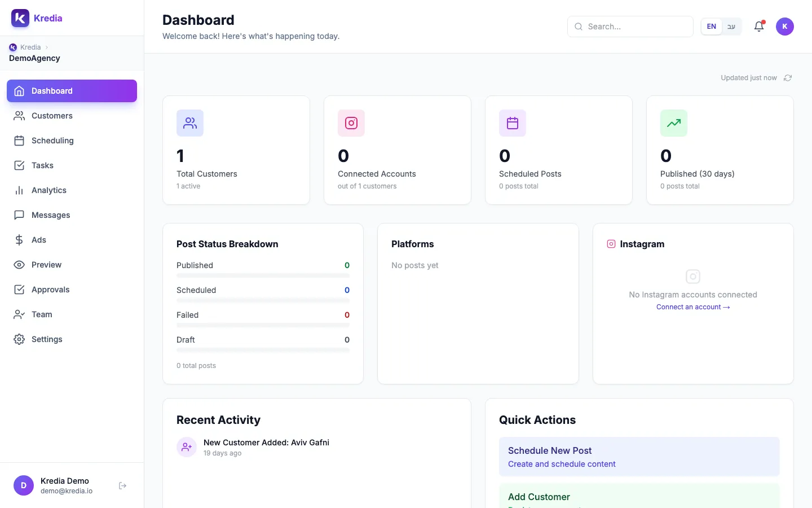This screenshot has width=812, height=508.
Task: Click the Kredia Demo avatar D
Action: [x=24, y=485]
